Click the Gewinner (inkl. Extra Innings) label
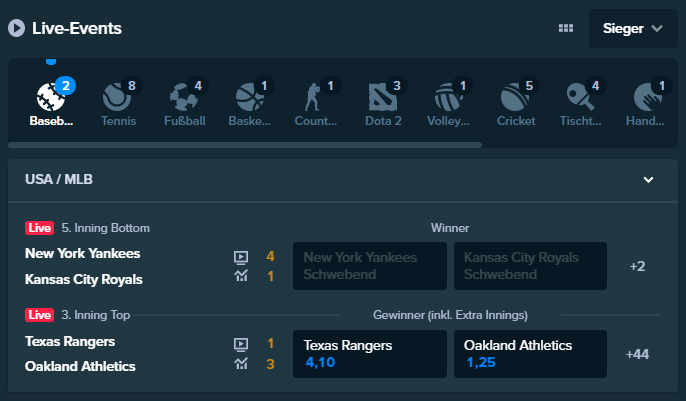 [450, 315]
